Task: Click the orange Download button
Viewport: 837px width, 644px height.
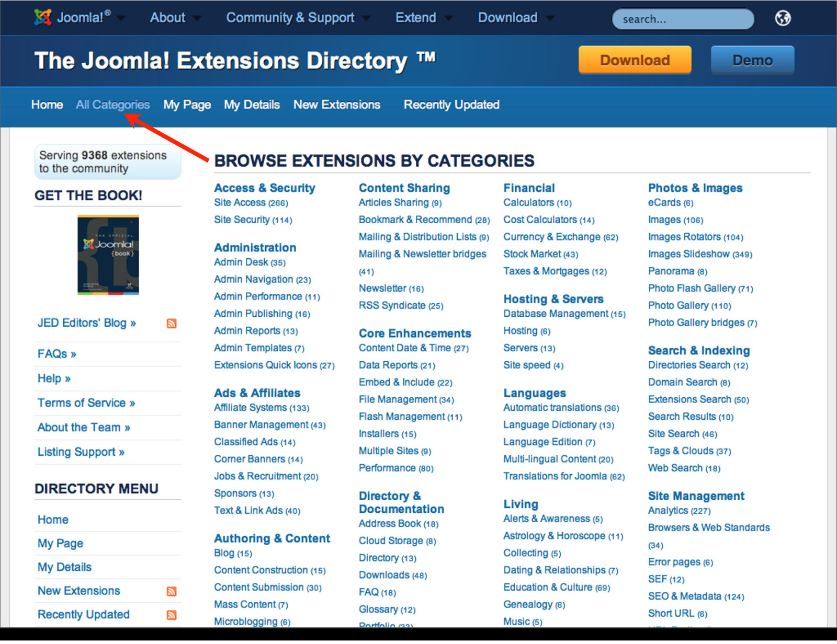Action: [x=635, y=60]
